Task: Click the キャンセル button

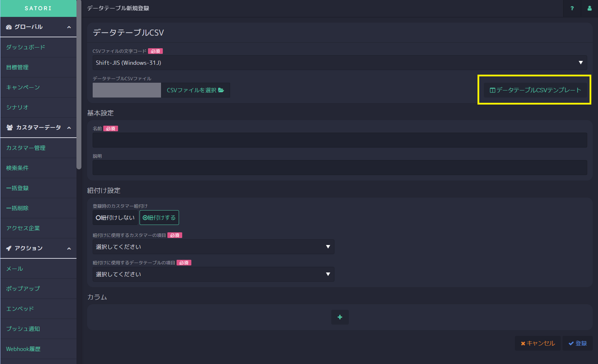Action: tap(538, 343)
